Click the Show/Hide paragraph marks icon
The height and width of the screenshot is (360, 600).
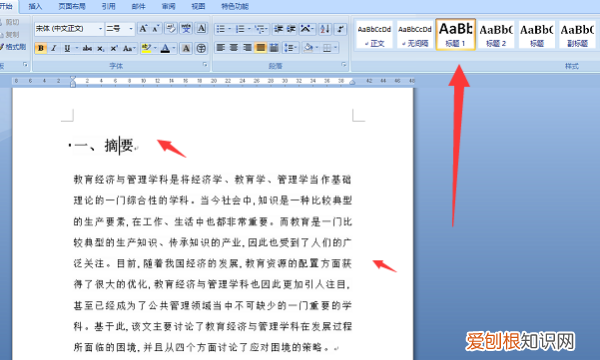tap(340, 29)
